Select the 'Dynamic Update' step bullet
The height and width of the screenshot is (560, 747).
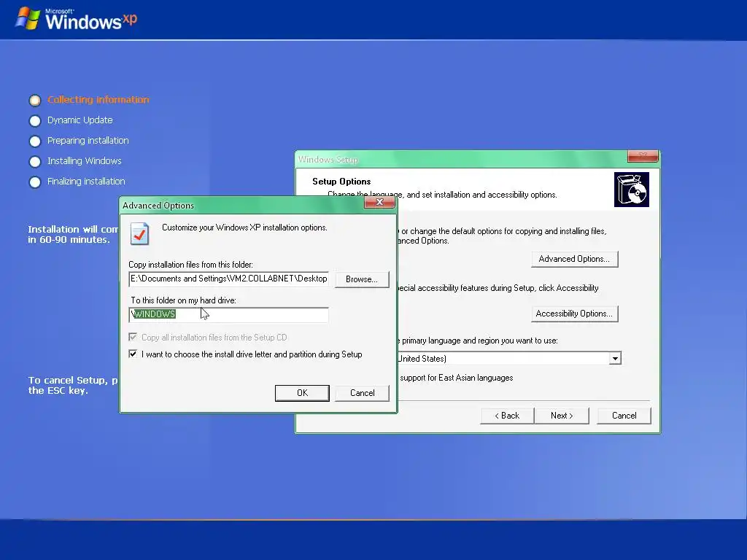(x=35, y=121)
